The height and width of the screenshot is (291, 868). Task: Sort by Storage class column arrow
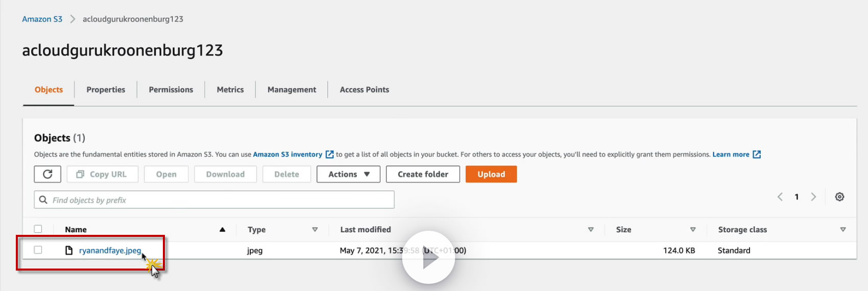[843, 230]
